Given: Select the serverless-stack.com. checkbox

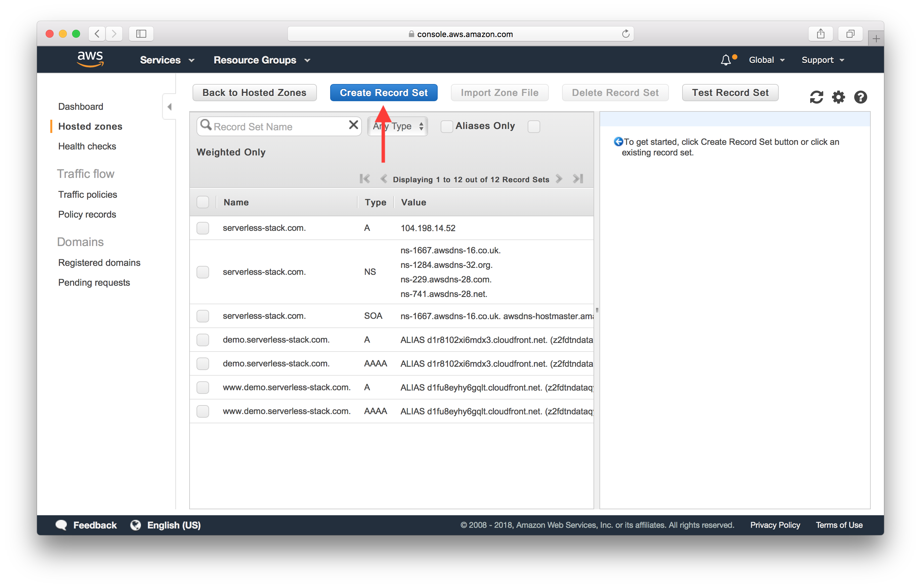Looking at the screenshot, I should 203,228.
